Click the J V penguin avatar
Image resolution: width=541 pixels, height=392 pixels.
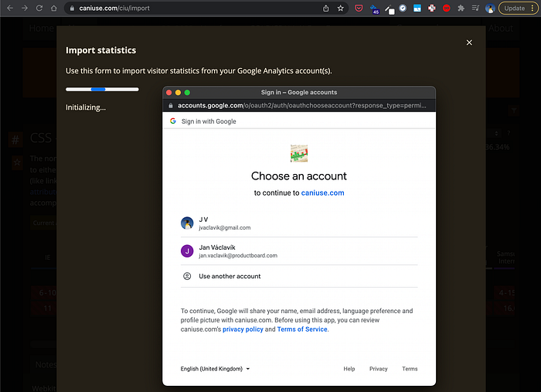[187, 223]
